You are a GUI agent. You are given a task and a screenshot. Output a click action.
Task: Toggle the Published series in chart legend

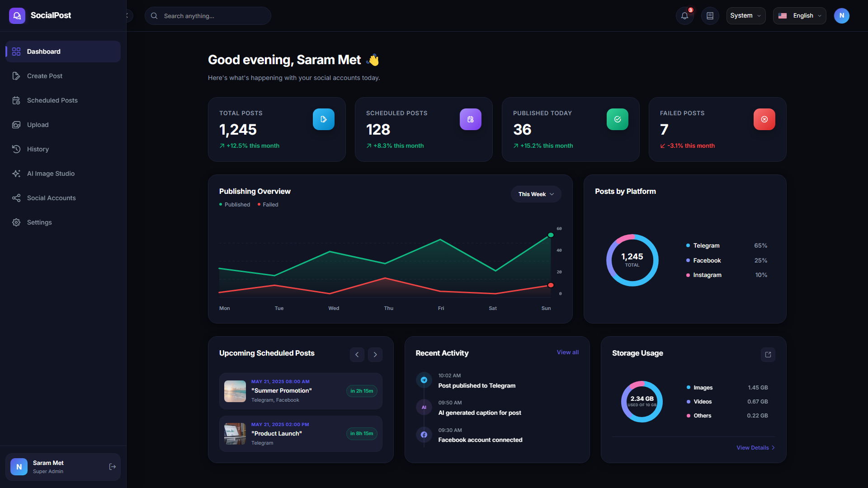pos(235,205)
